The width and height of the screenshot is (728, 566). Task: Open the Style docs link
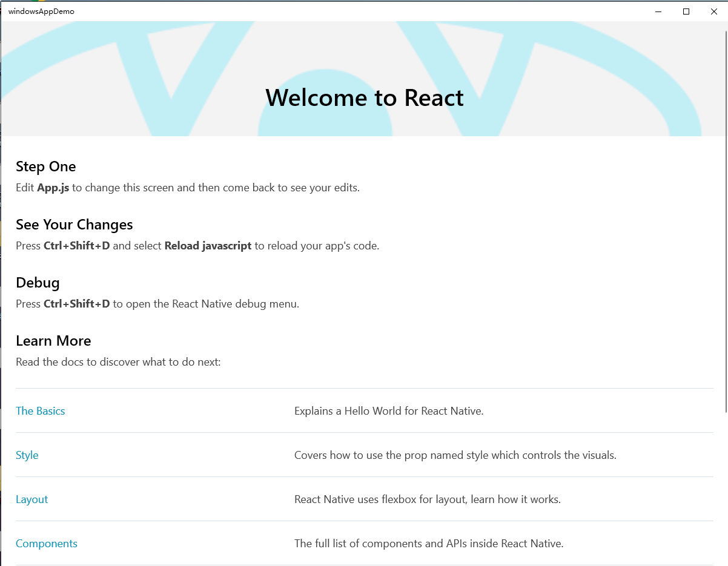point(27,455)
